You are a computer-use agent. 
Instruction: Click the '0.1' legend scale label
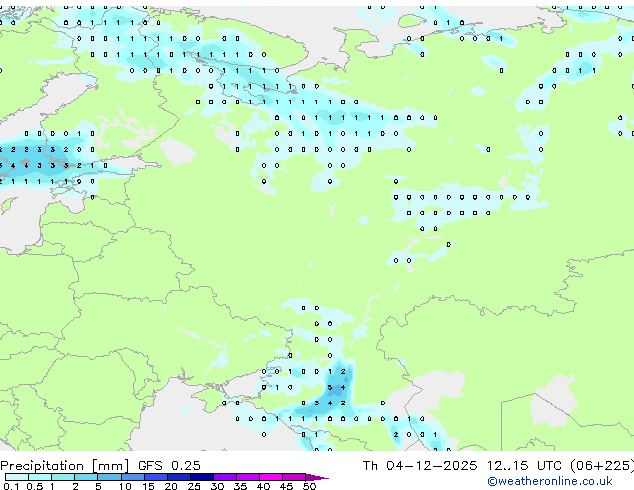click(11, 486)
